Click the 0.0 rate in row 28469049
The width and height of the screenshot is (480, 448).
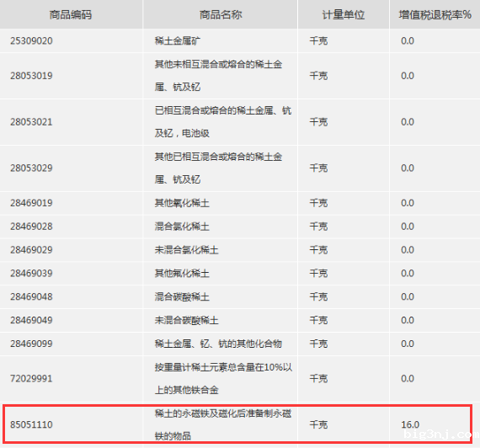point(408,320)
